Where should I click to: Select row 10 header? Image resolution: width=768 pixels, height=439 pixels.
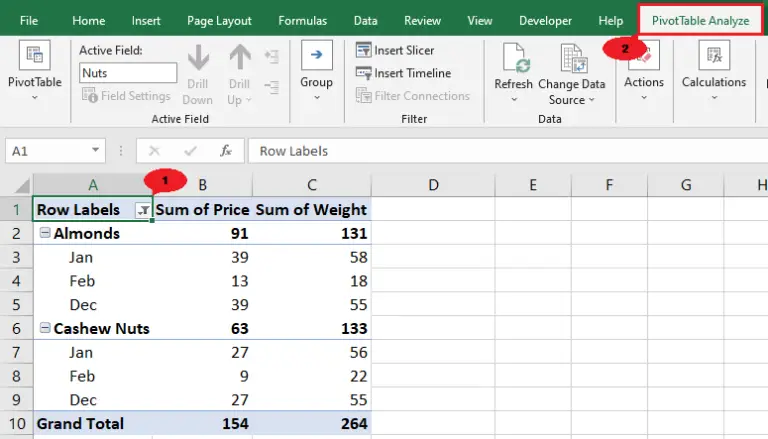coord(16,423)
